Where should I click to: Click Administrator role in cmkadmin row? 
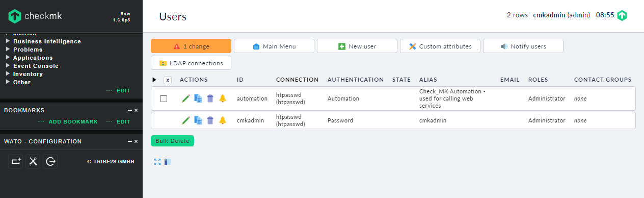(547, 120)
